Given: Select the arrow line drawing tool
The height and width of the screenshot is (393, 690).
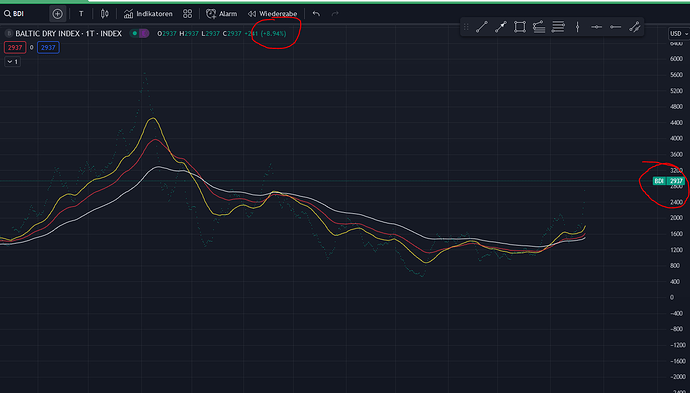Looking at the screenshot, I should (x=501, y=27).
